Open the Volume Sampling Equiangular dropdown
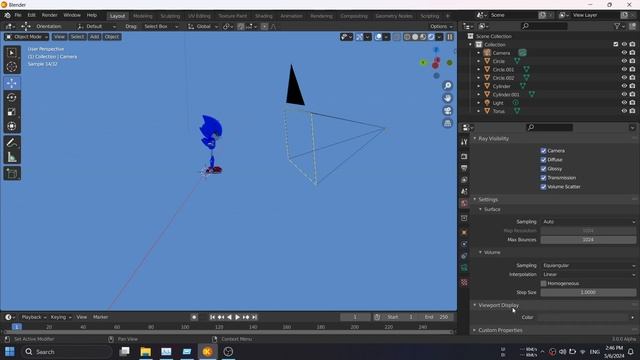The width and height of the screenshot is (640, 360). [x=588, y=265]
